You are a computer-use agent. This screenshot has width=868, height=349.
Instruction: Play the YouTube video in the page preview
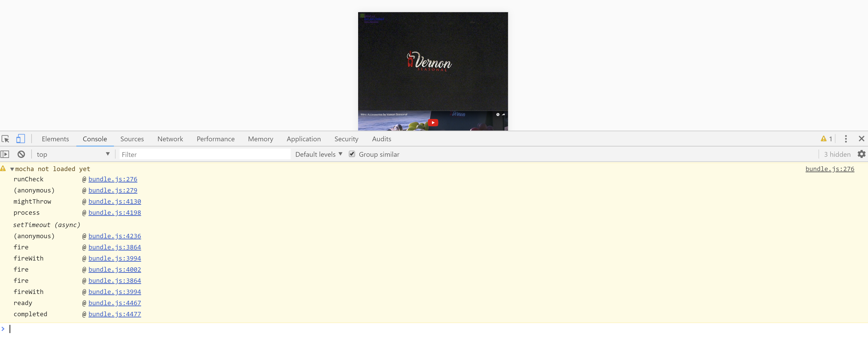tap(433, 122)
